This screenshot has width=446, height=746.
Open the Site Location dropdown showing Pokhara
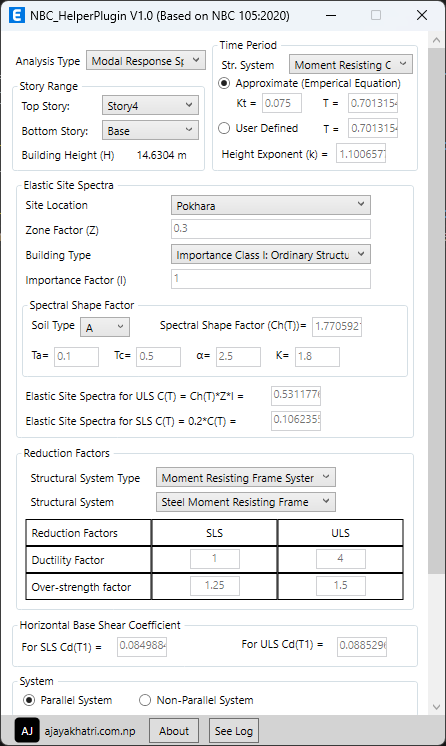(x=271, y=206)
